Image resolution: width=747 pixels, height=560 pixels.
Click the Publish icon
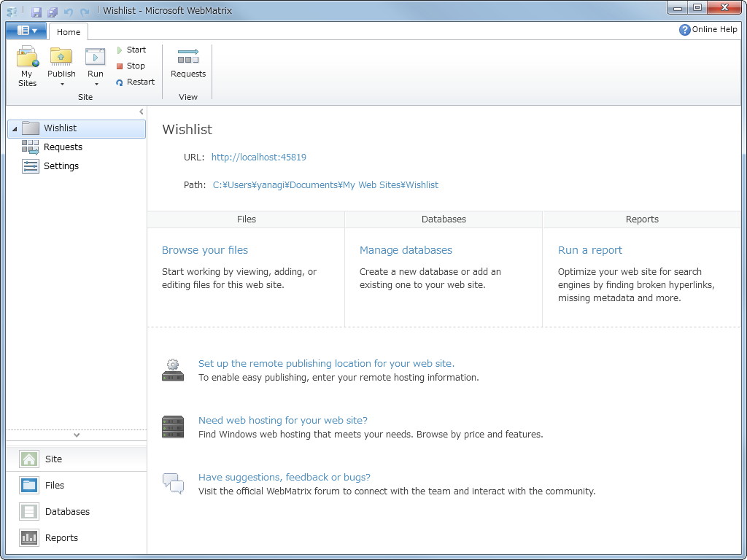pos(61,58)
